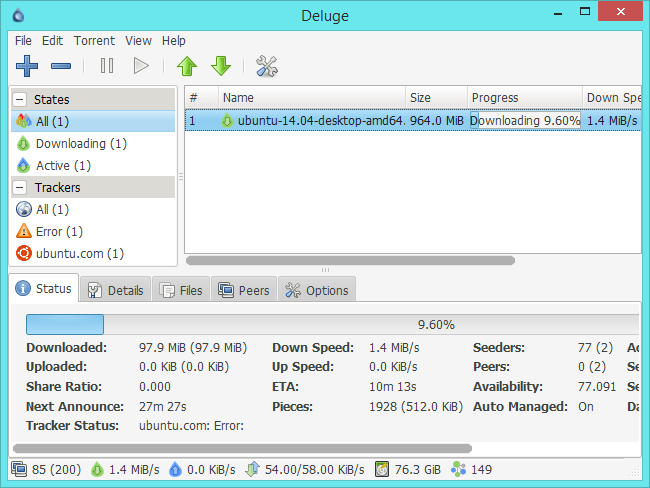Click the torrent list horizontal scrollbar
650x488 pixels.
[x=350, y=261]
